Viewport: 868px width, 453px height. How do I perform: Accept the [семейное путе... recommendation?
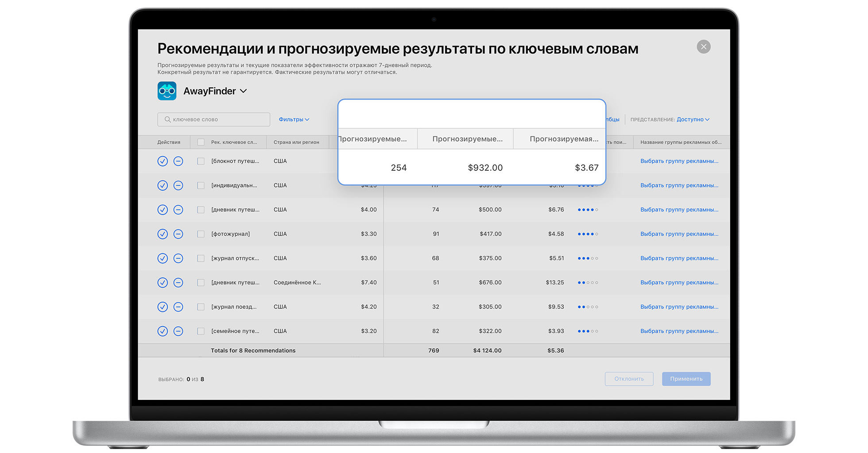point(163,331)
